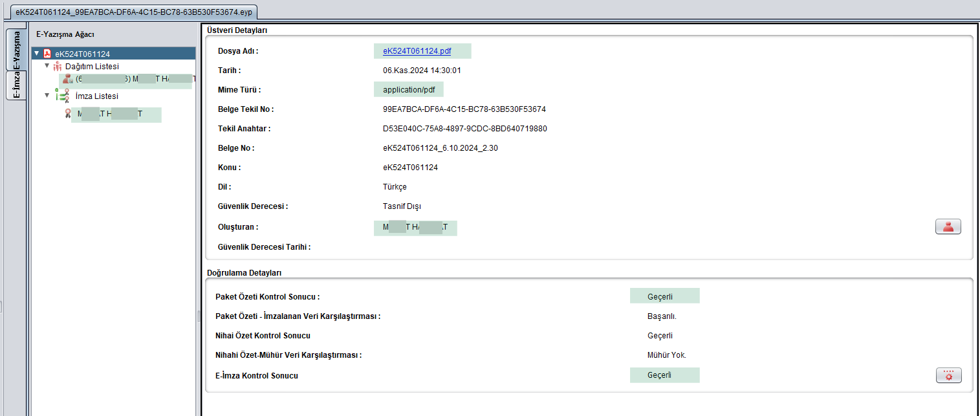Collapse the İmza Listesi branch arrow

(47, 96)
